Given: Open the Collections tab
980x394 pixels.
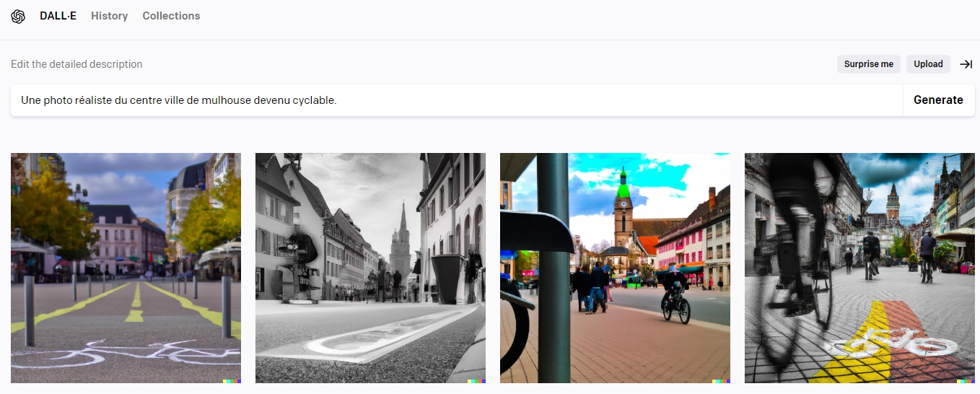Looking at the screenshot, I should (171, 16).
